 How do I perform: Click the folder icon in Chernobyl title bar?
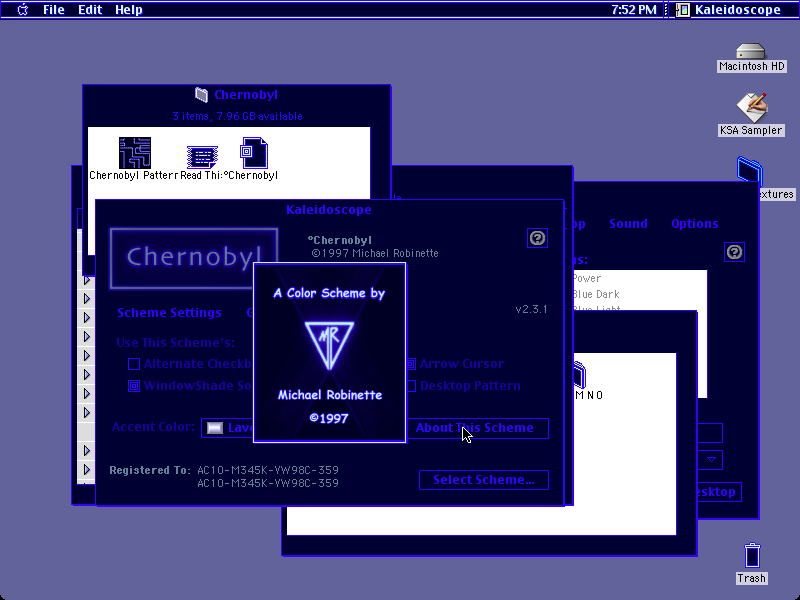(202, 94)
